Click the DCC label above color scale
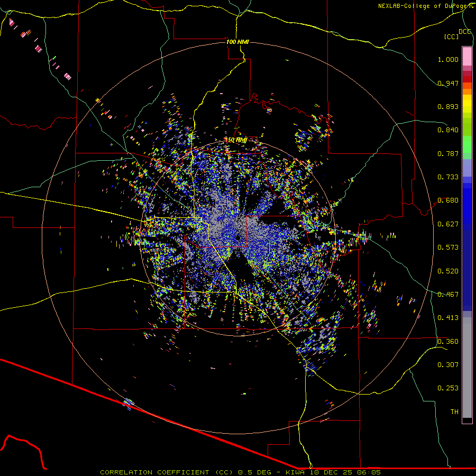This screenshot has width=476, height=476. [464, 32]
